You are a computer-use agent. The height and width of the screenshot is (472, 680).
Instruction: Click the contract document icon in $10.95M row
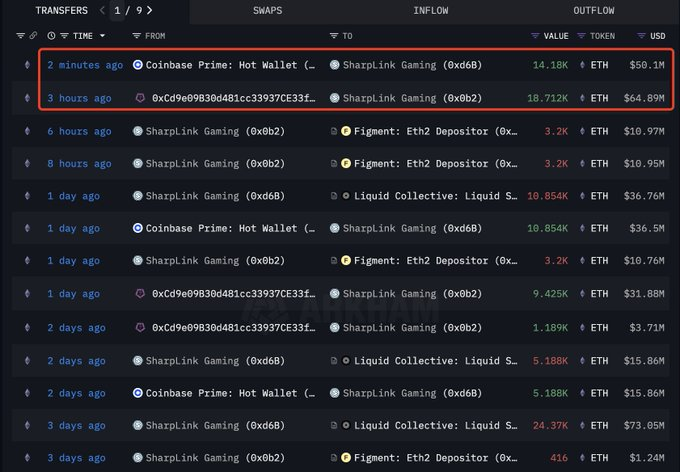point(333,164)
